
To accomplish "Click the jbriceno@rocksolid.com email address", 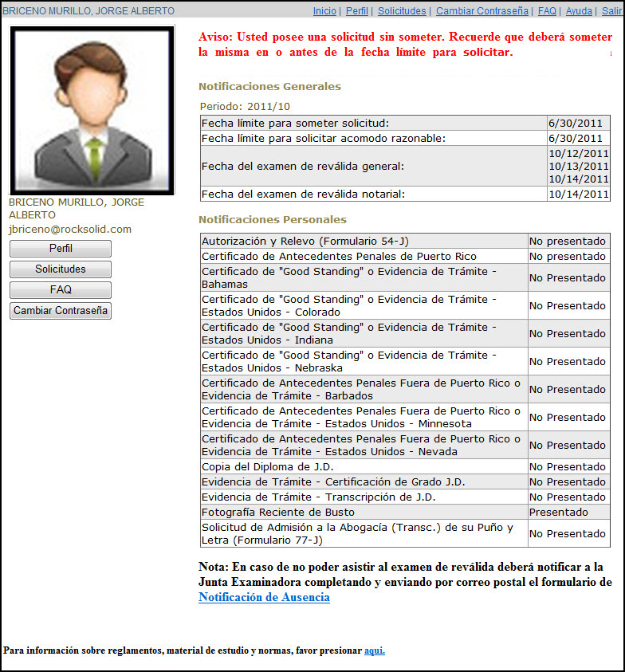I will coord(70,230).
